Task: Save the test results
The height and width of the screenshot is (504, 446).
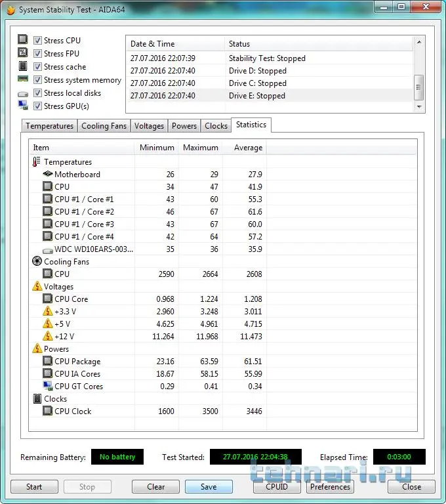Action: click(209, 487)
